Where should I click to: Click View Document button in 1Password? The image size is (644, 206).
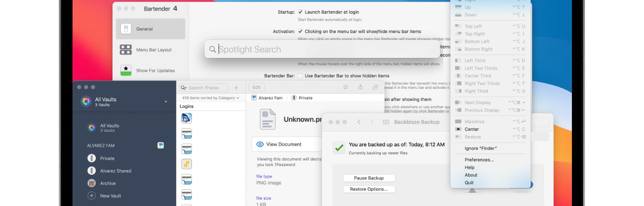(x=287, y=144)
